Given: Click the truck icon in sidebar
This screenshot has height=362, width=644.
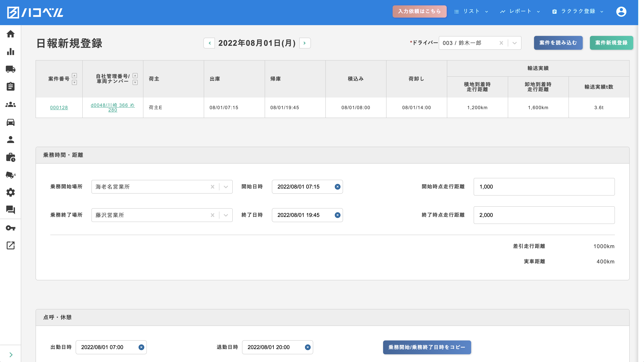Looking at the screenshot, I should (x=10, y=69).
